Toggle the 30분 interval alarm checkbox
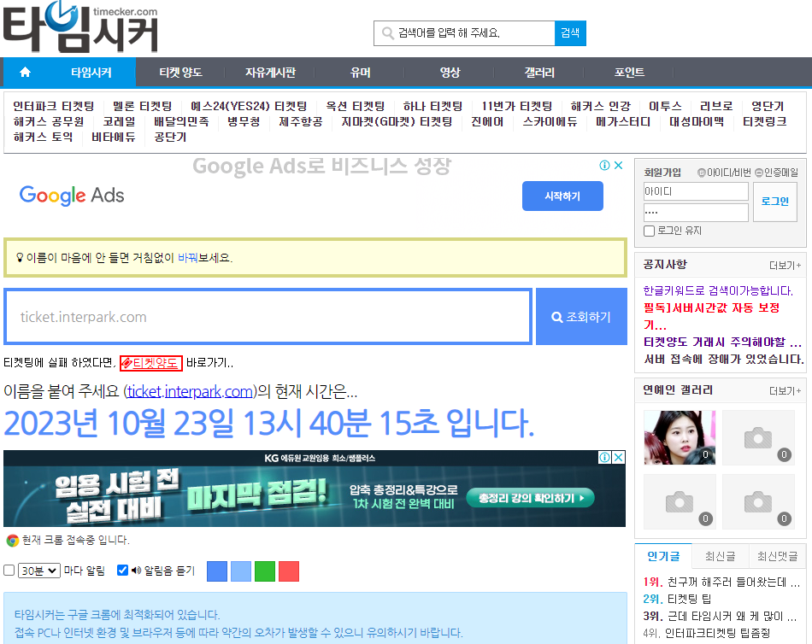 pos(9,571)
